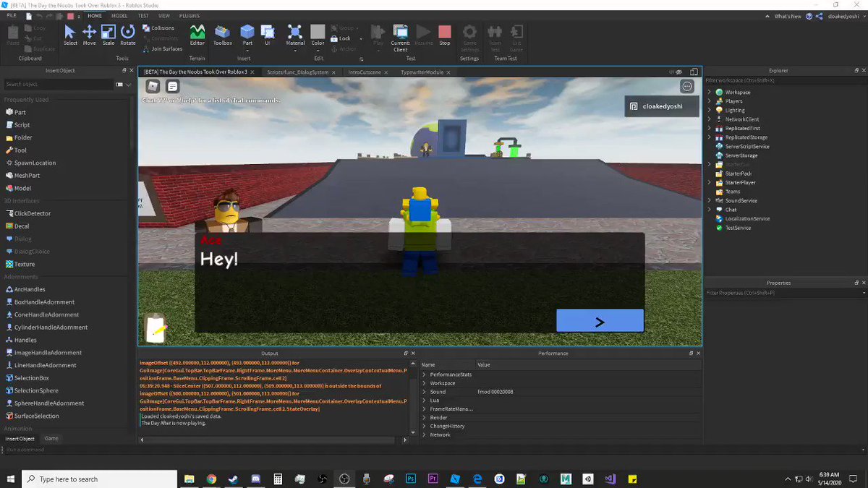Click the notepad icon in game view

coord(156,329)
